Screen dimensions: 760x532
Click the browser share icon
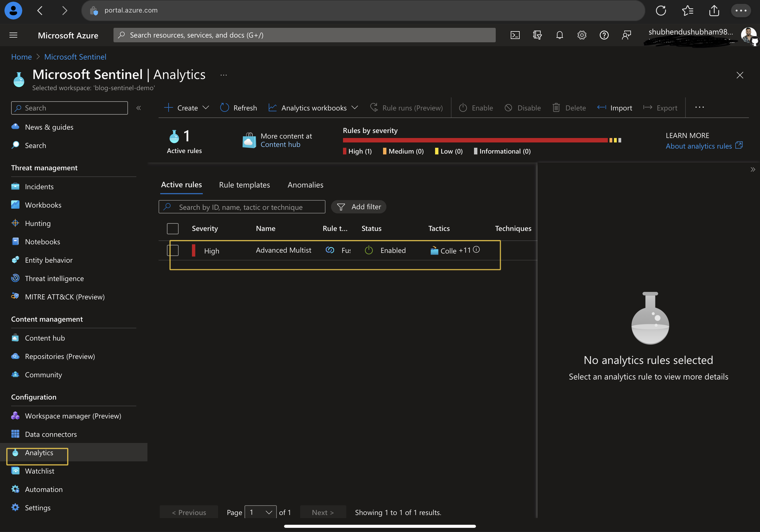coord(714,10)
